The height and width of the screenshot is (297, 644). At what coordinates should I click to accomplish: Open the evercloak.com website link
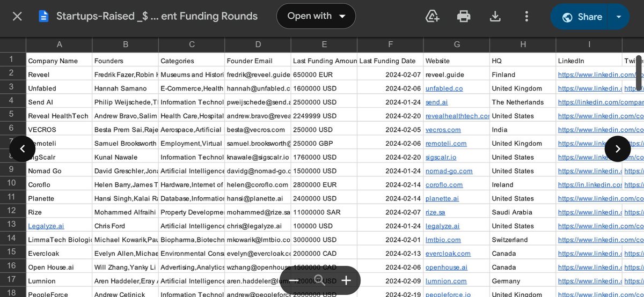(x=448, y=254)
